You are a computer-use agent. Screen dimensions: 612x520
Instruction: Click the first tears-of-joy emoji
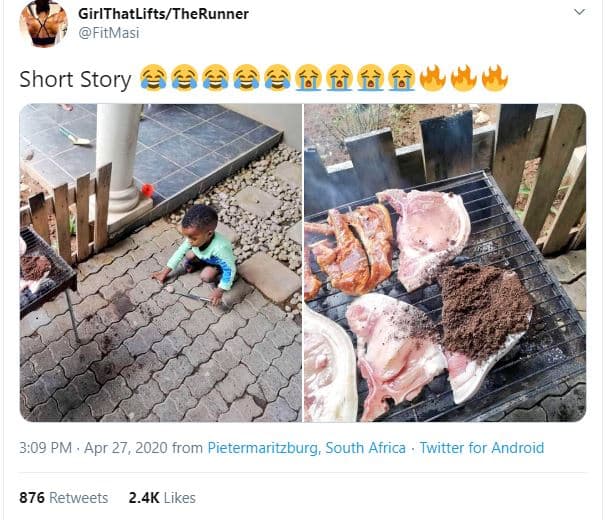coord(153,78)
